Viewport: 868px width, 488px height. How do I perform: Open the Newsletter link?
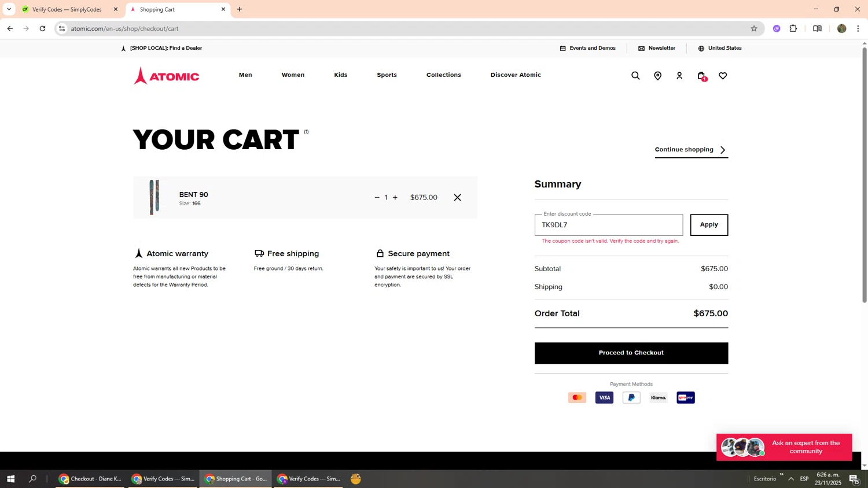(x=657, y=49)
